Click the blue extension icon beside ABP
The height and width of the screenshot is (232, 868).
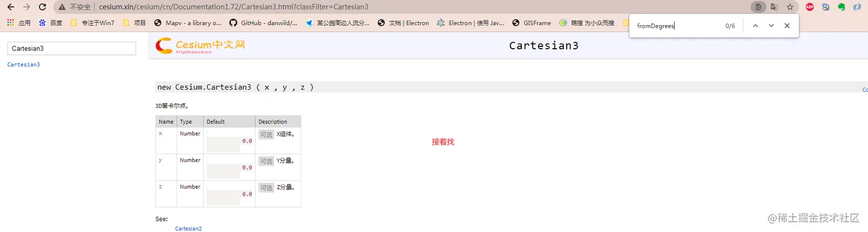point(826,7)
